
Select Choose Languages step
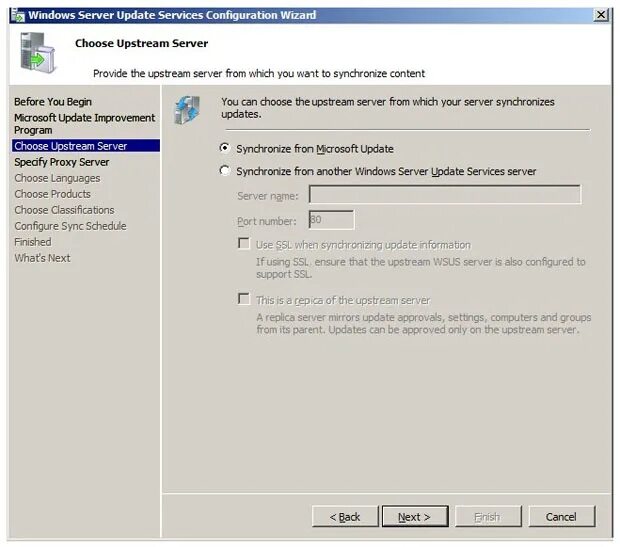pos(57,178)
